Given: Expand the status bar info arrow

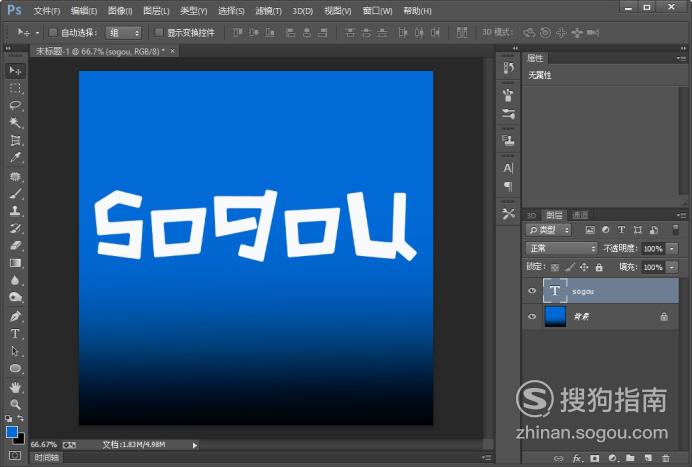Looking at the screenshot, I should (195, 445).
